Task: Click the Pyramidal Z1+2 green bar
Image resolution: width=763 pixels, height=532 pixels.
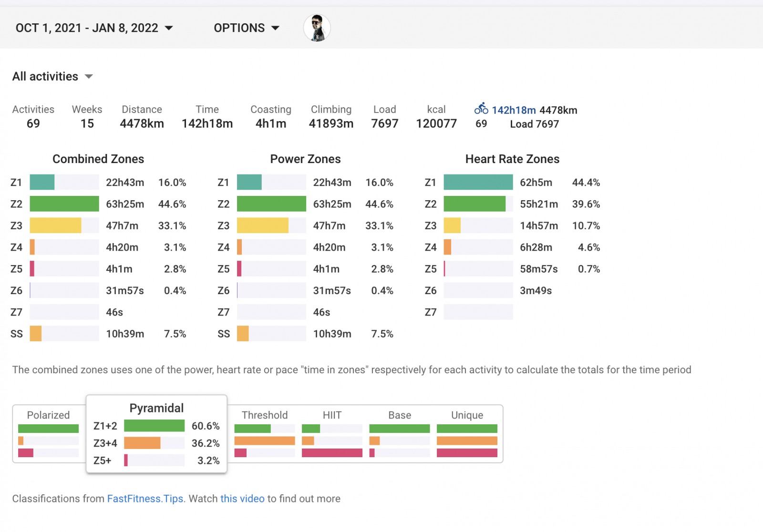Action: [x=154, y=426]
